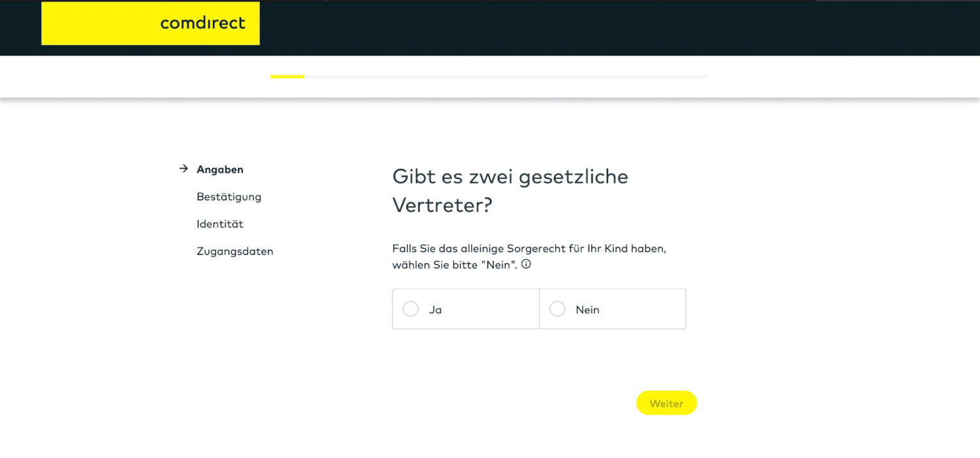980x458 pixels.
Task: Click the "Ja" option label text
Action: click(x=436, y=310)
